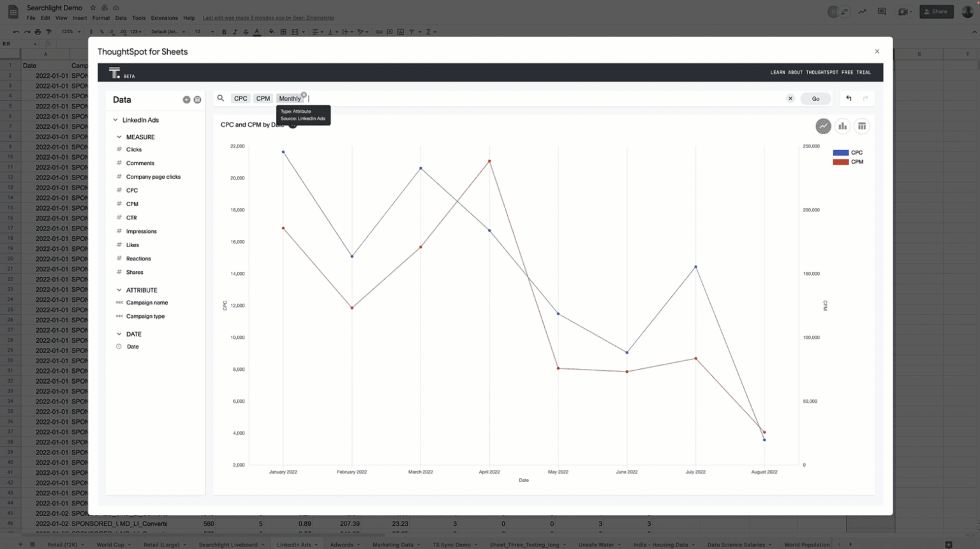The height and width of the screenshot is (549, 980).
Task: Click the Sheets print icon
Action: coord(38,31)
